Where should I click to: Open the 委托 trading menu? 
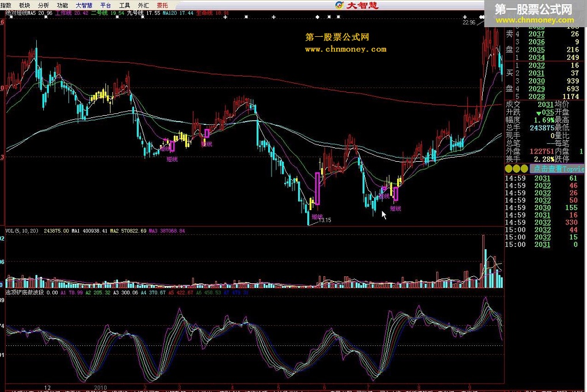pos(162,5)
